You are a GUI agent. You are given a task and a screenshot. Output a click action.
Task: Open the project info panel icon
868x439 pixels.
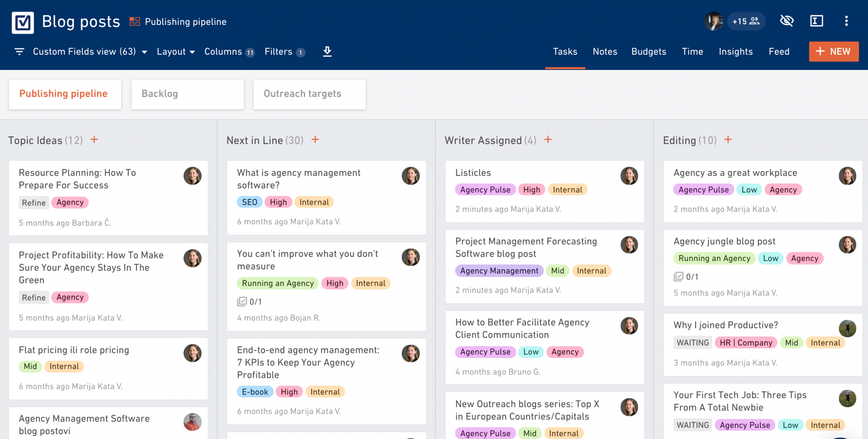click(816, 21)
